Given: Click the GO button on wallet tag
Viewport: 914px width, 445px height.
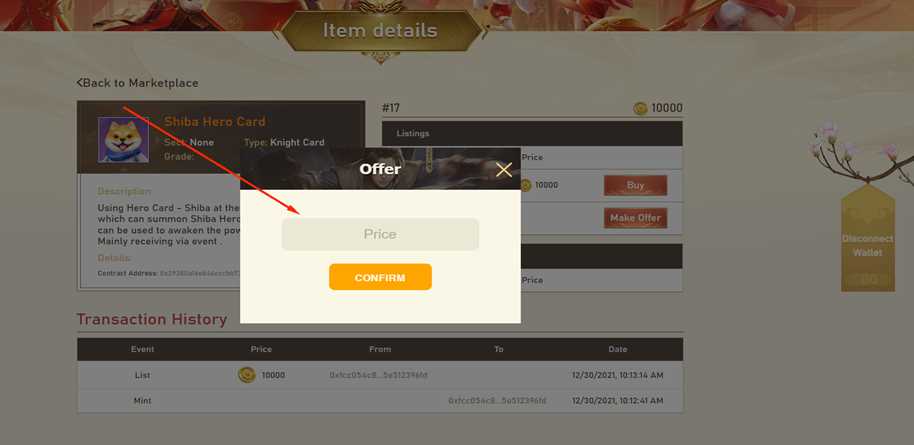Looking at the screenshot, I should tap(869, 280).
